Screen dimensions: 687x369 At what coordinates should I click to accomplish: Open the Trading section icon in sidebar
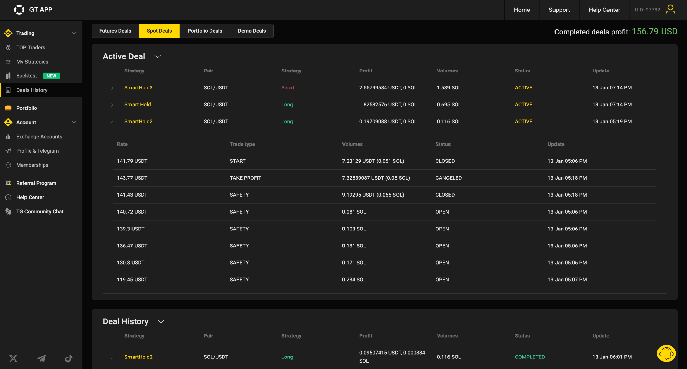tap(8, 33)
